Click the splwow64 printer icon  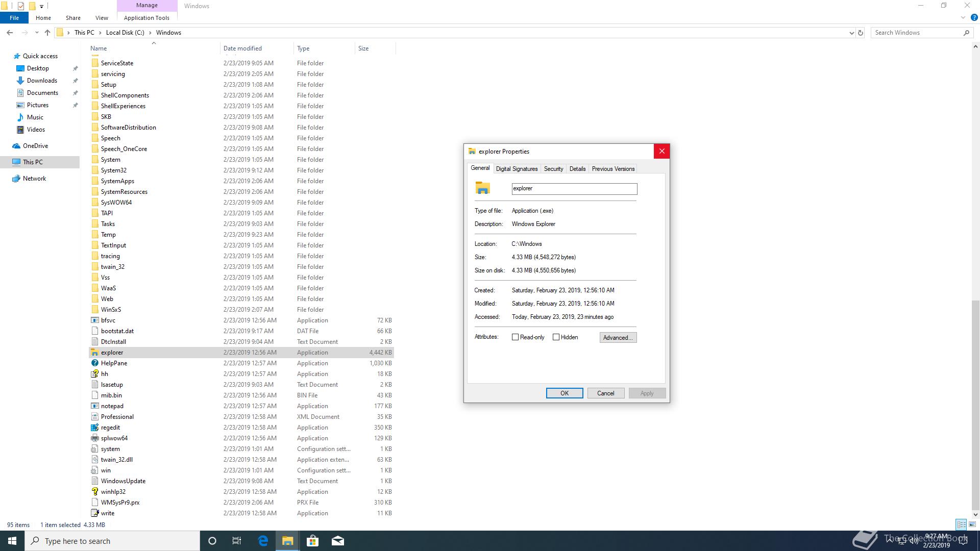[94, 438]
